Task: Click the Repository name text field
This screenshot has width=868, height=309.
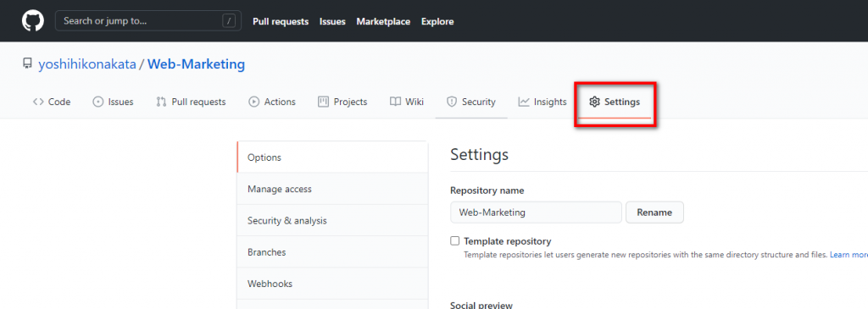Action: [536, 212]
